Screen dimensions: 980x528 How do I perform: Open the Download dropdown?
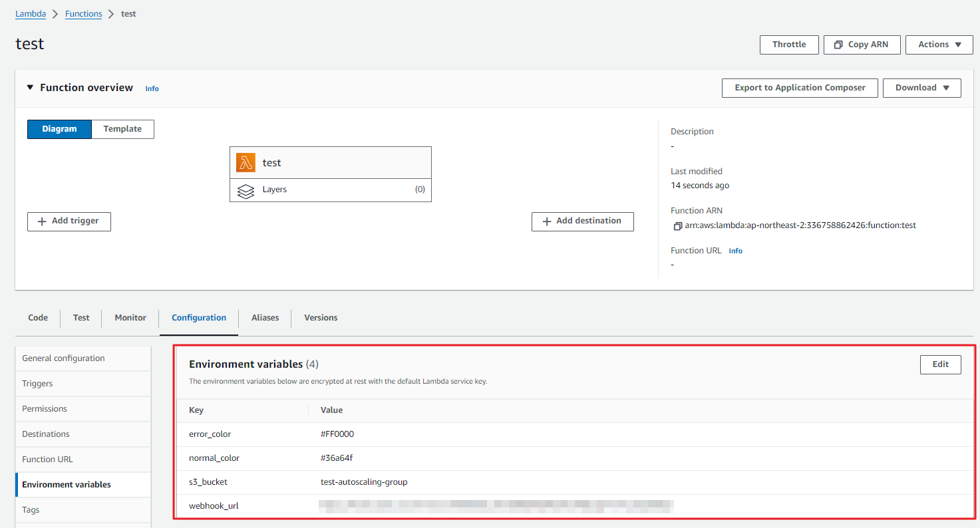(921, 88)
